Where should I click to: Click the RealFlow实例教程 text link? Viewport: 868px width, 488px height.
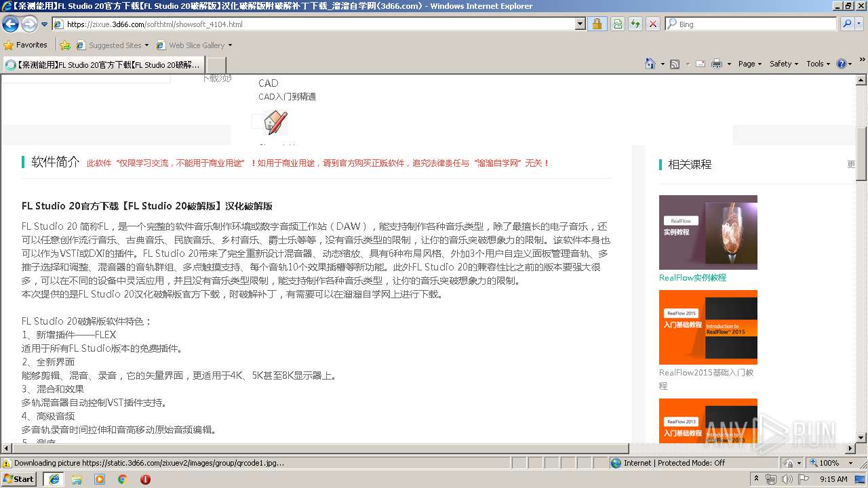tap(692, 278)
